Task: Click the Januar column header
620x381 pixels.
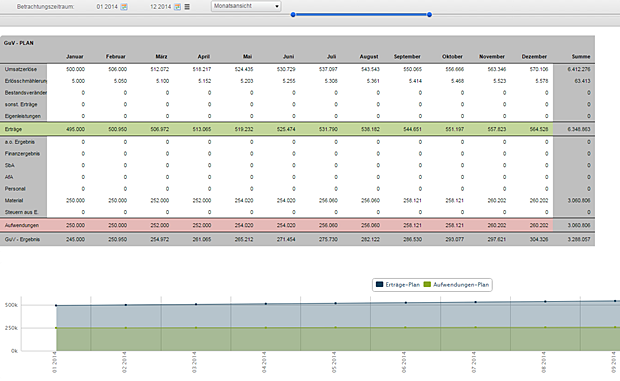Action: [75, 57]
